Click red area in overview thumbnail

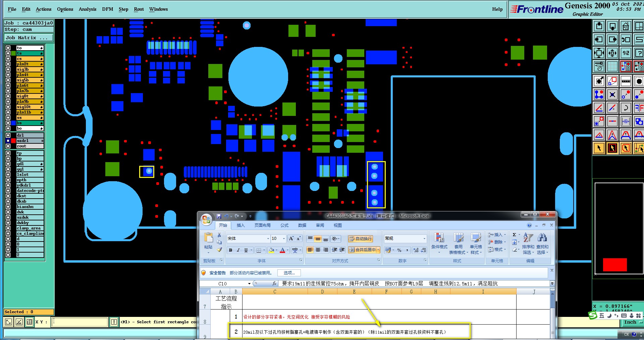point(615,265)
